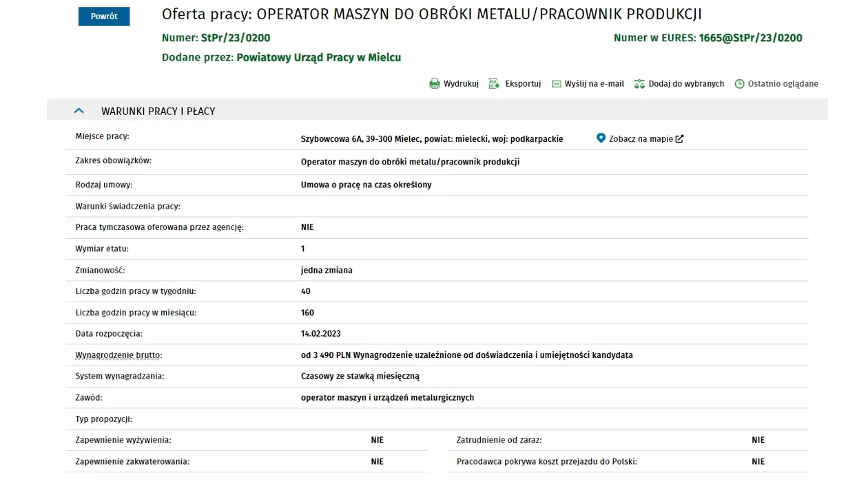Image resolution: width=868 pixels, height=495 pixels.
Task: Click the Wynagrodzenie brutto label
Action: coord(118,355)
